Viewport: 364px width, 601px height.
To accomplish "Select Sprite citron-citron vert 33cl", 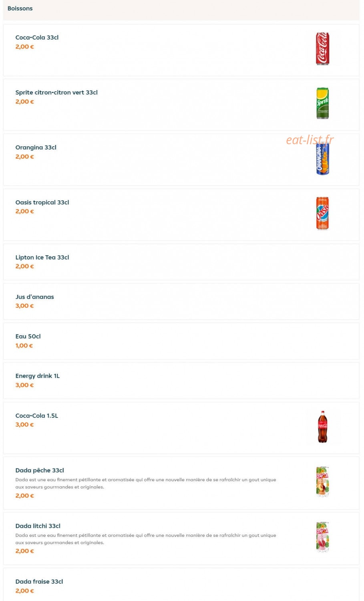I will (x=56, y=92).
